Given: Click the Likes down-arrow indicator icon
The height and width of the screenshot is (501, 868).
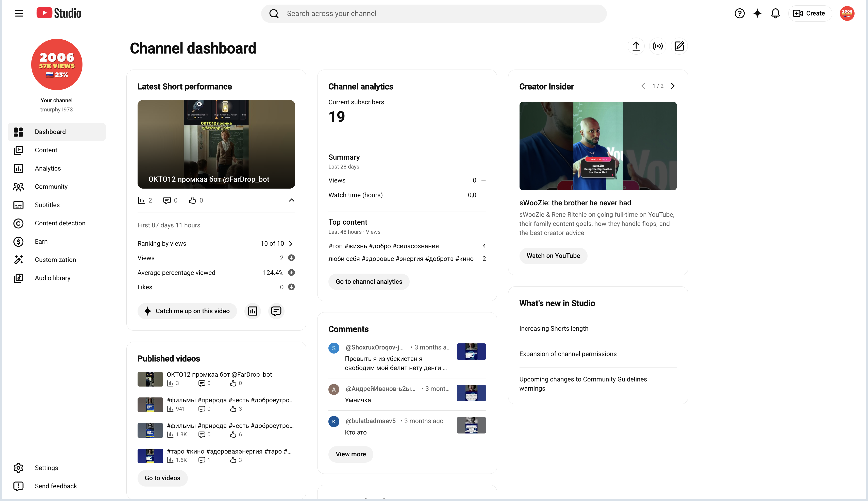Looking at the screenshot, I should [291, 287].
